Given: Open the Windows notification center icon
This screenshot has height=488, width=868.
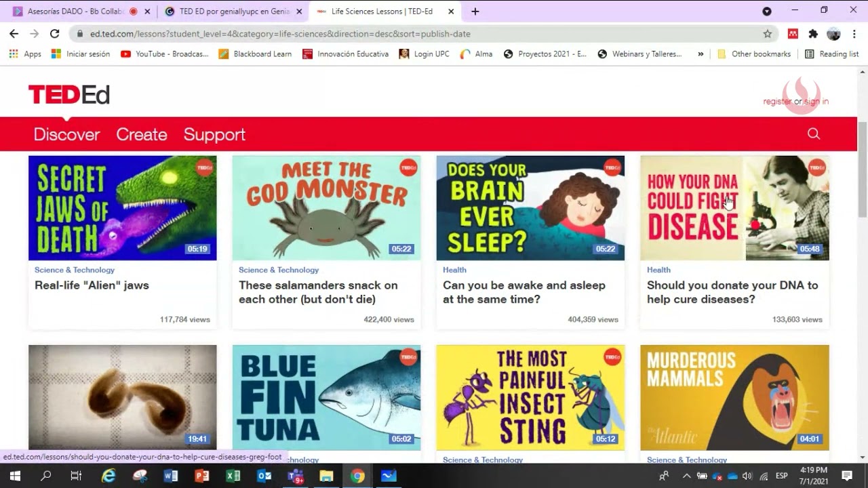Looking at the screenshot, I should pyautogui.click(x=847, y=476).
